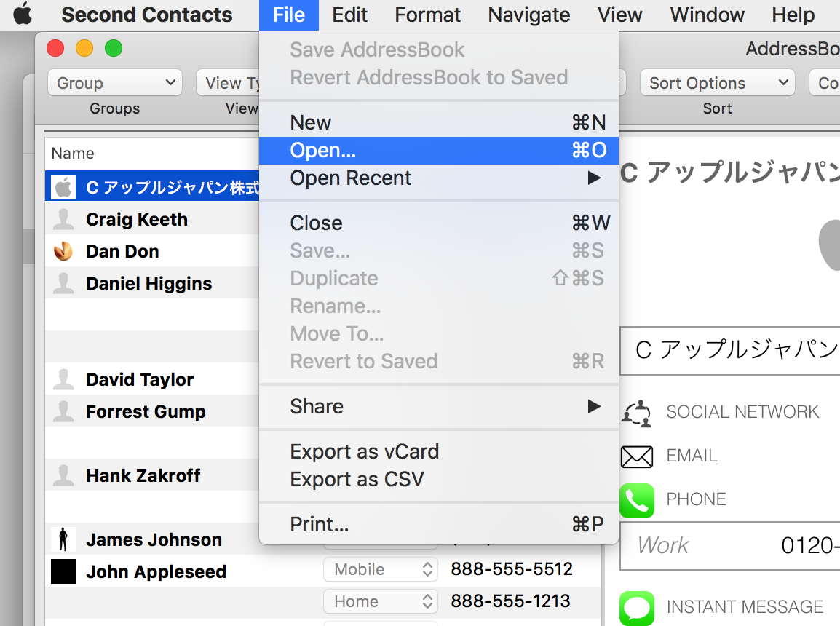Viewport: 840px width, 626px height.
Task: Expand the Share submenu
Action: click(439, 406)
